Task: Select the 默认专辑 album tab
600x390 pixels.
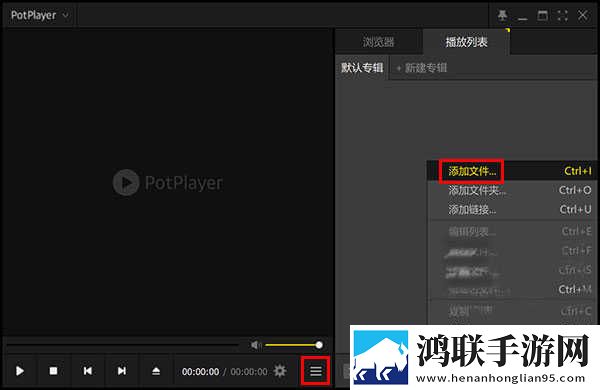Action: 362,68
